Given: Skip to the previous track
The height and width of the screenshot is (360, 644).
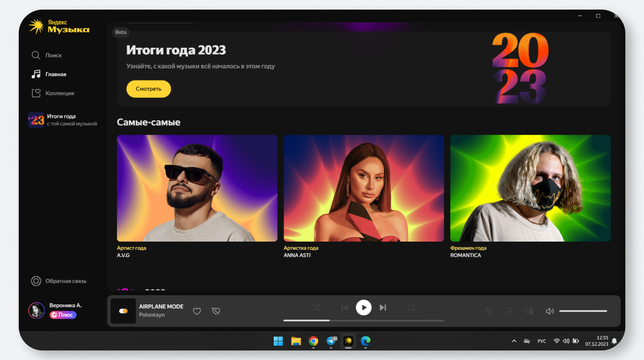Looking at the screenshot, I should click(344, 308).
